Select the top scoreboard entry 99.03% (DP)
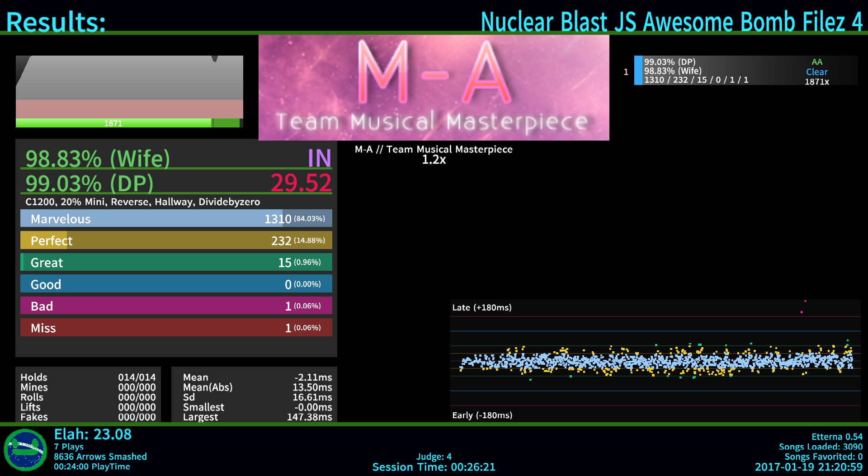The width and height of the screenshot is (868, 476). [x=745, y=71]
